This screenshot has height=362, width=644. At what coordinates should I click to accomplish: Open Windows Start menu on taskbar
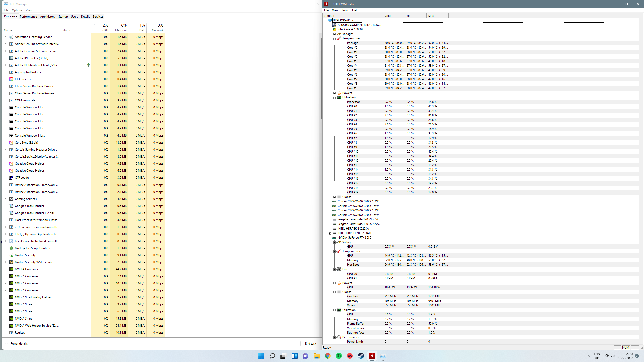click(261, 356)
